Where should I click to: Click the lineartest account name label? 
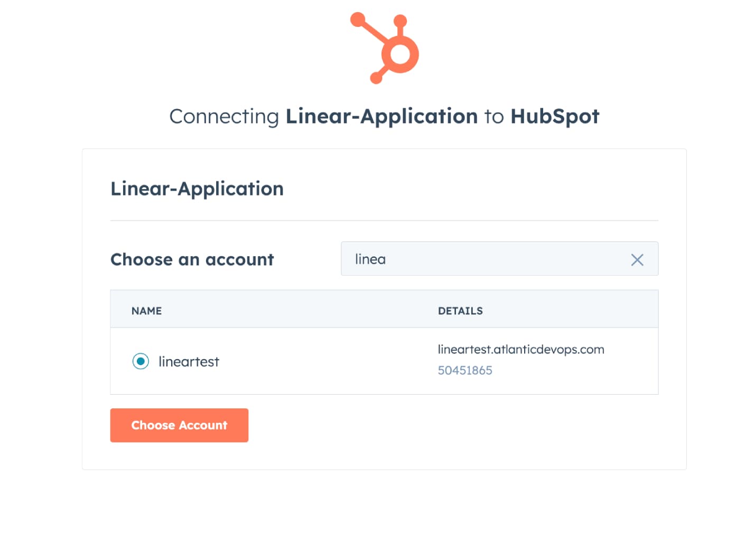[x=189, y=362]
